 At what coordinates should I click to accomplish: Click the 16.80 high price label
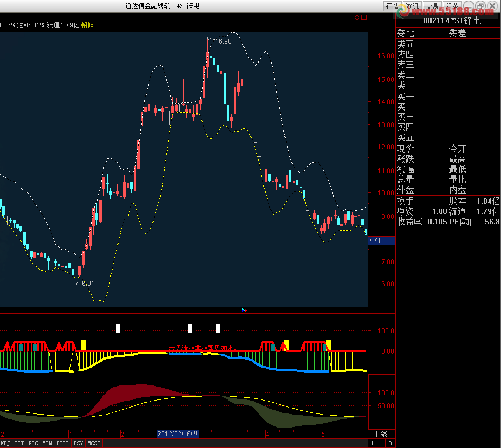[224, 42]
